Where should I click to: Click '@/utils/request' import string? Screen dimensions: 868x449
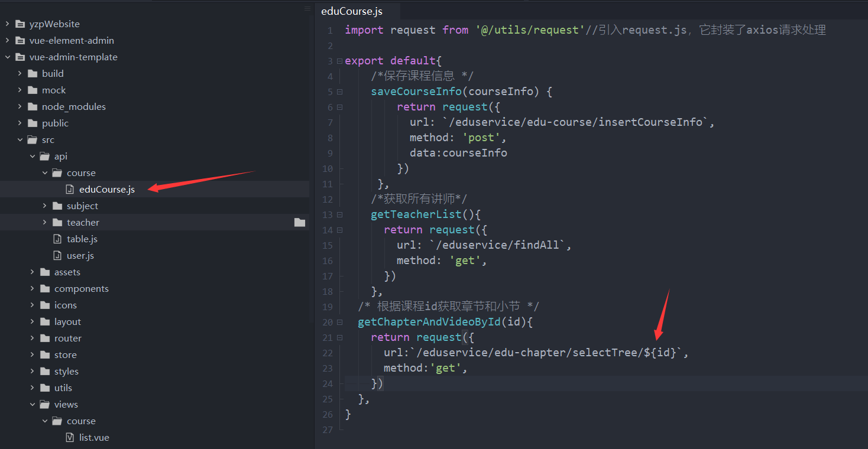coord(530,30)
